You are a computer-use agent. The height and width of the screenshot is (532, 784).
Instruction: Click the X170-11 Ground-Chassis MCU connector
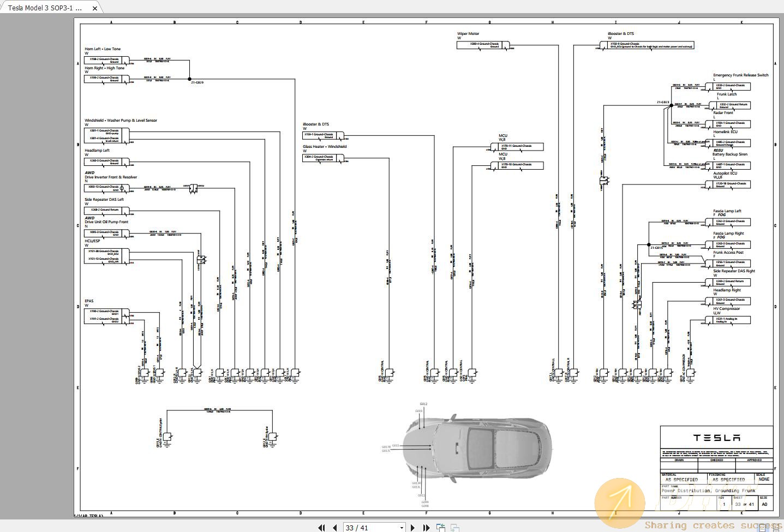(x=517, y=147)
